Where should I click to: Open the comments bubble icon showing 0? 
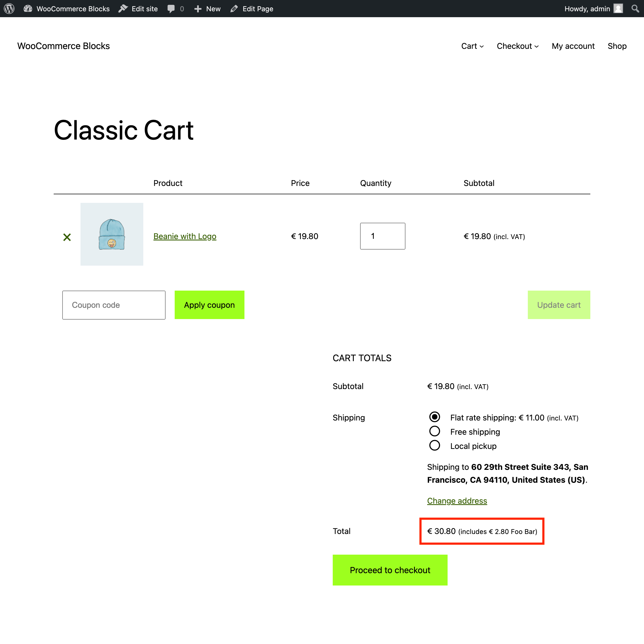(x=172, y=8)
